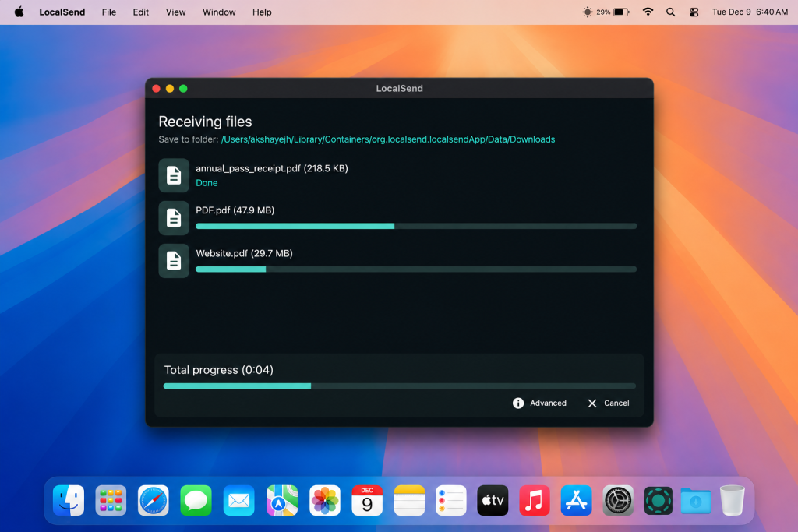Open Messages from the Dock
Image resolution: width=798 pixels, height=532 pixels.
[196, 501]
